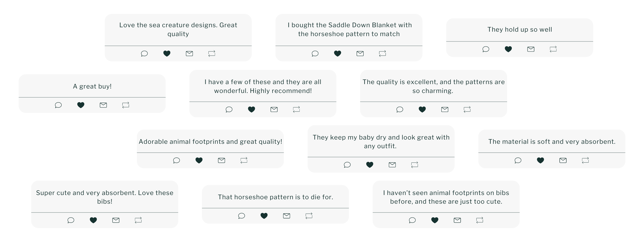644x242 pixels.
Task: Repost the Saddle Down Blanket review
Action: pos(383,53)
